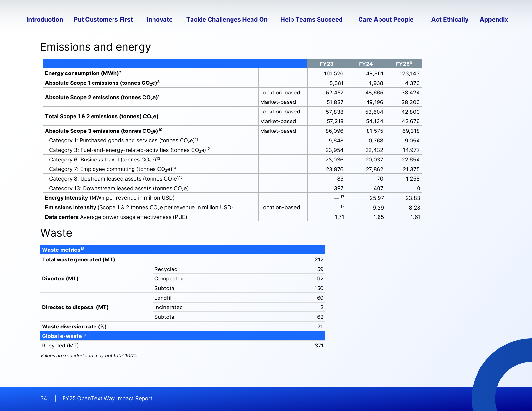Viewport: 532px width, 411px height.
Task: Click the Global e-waste header row
Action: tap(183, 336)
